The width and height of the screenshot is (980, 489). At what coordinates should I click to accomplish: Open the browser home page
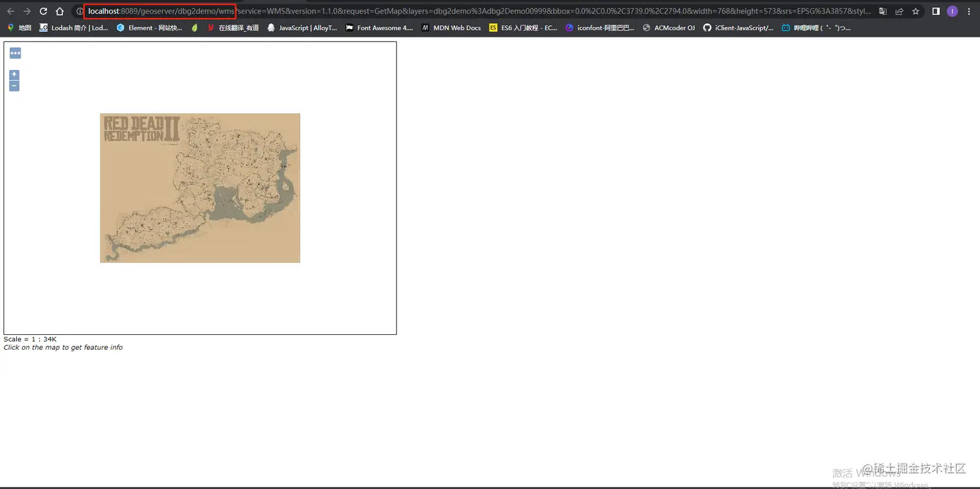pos(60,11)
